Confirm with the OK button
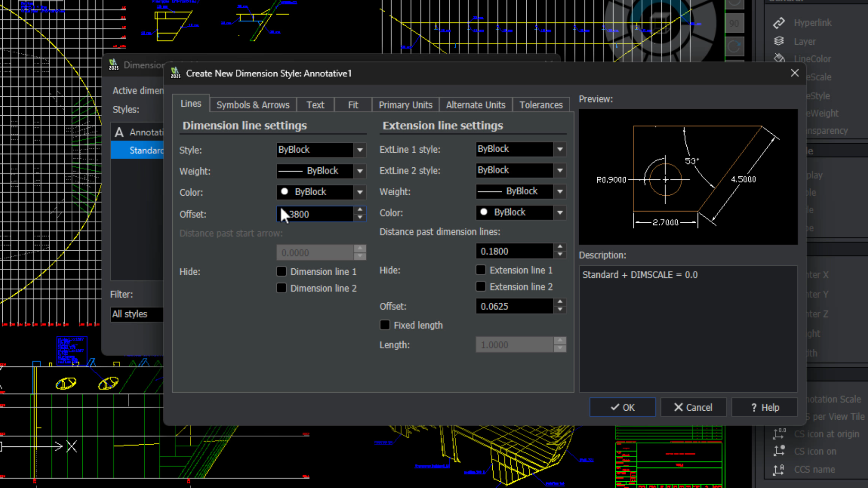This screenshot has width=868, height=488. (623, 408)
